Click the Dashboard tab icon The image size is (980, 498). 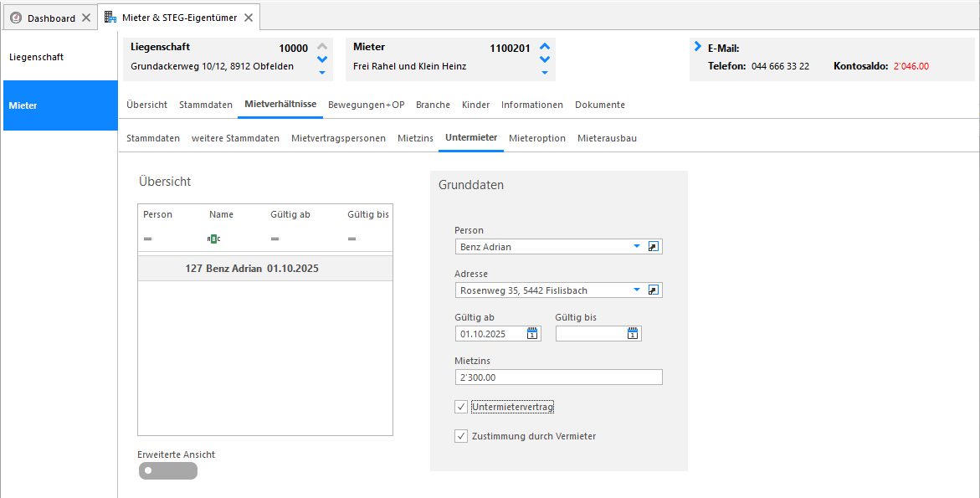16,18
